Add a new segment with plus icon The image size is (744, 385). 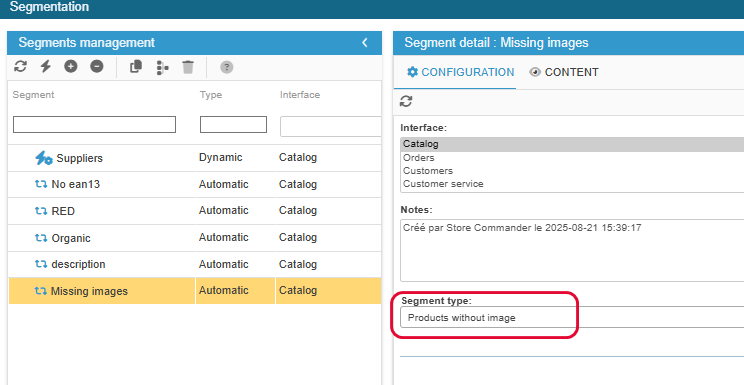71,66
